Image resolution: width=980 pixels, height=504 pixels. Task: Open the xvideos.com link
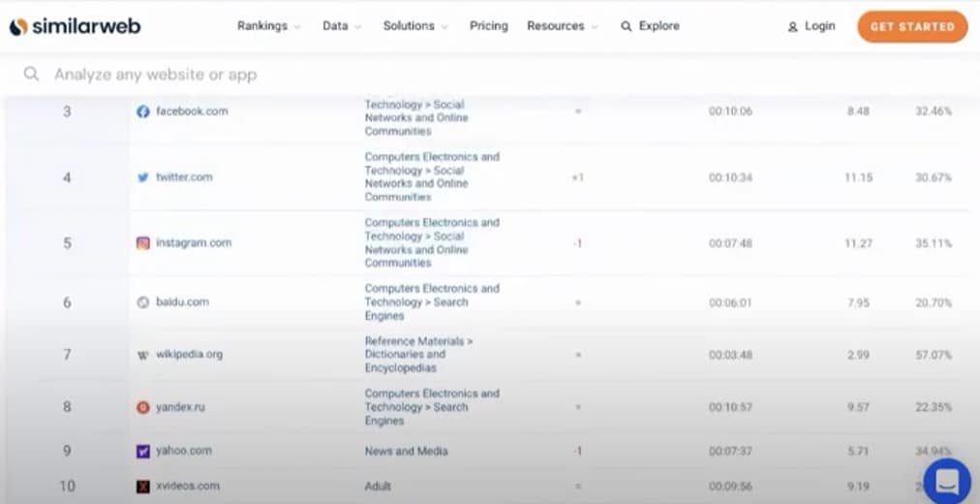(188, 486)
